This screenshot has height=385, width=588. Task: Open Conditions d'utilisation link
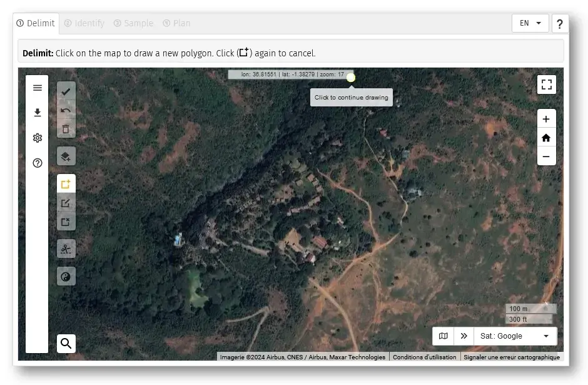[x=424, y=357]
